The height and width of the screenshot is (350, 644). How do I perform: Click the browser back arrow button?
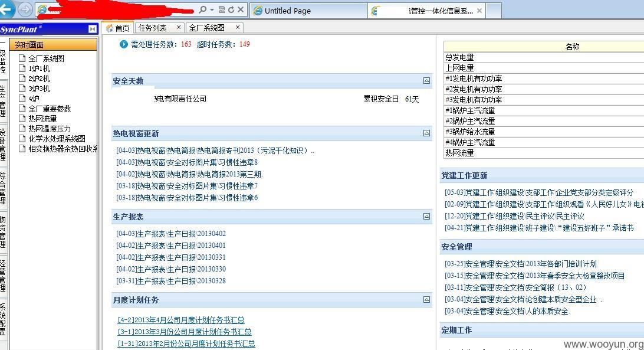6,9
